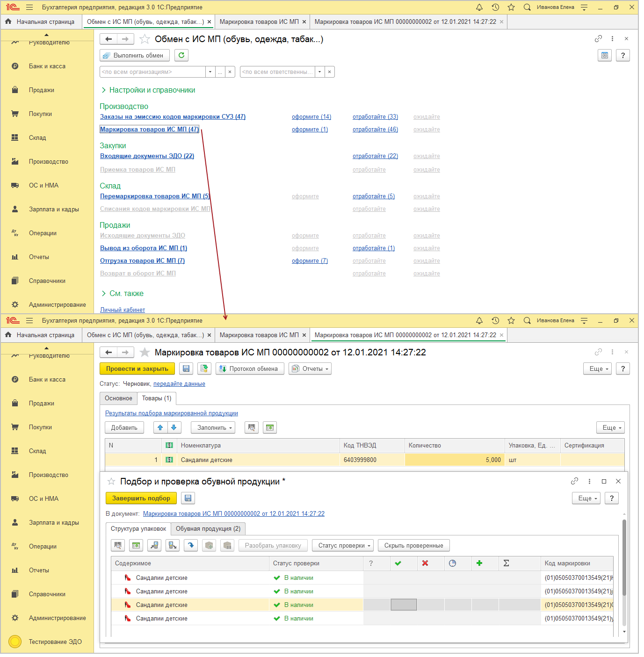Open favorites star in top window title bar

[511, 7]
